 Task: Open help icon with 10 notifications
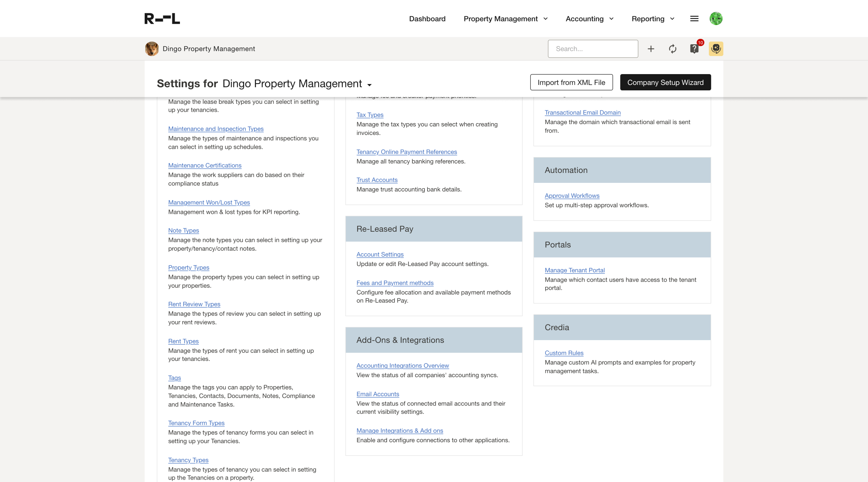tap(694, 49)
